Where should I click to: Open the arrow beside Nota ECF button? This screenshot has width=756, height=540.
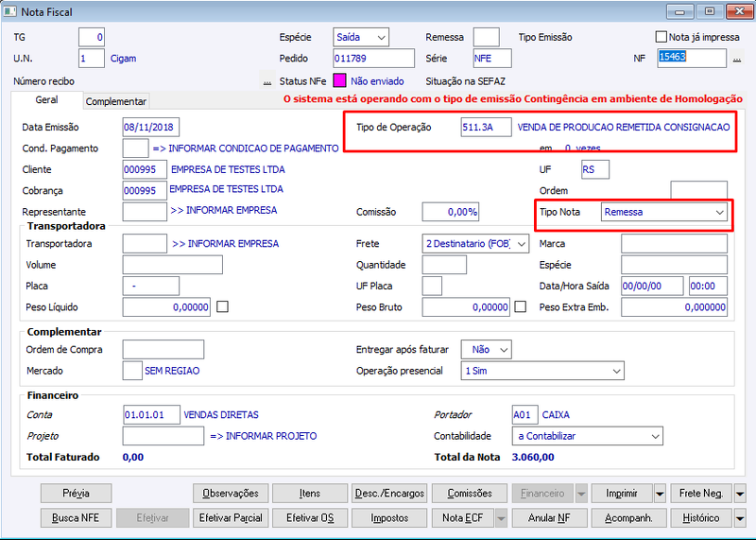tap(502, 518)
